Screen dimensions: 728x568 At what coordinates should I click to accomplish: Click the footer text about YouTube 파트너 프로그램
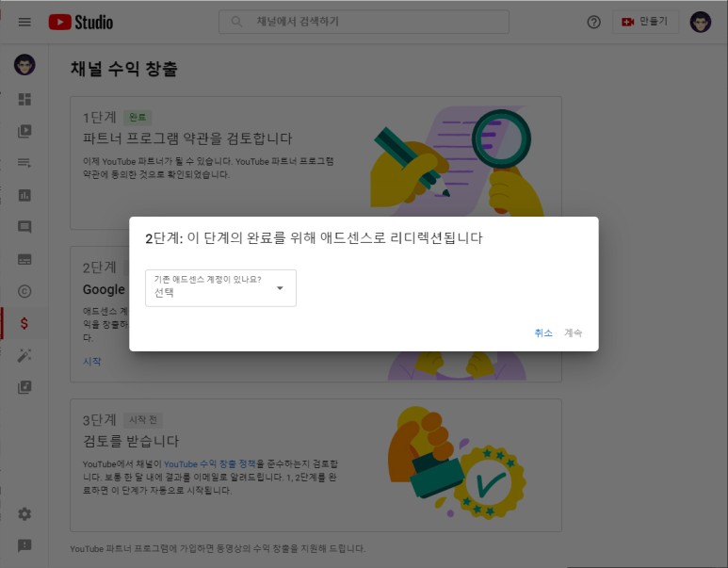pyautogui.click(x=218, y=549)
